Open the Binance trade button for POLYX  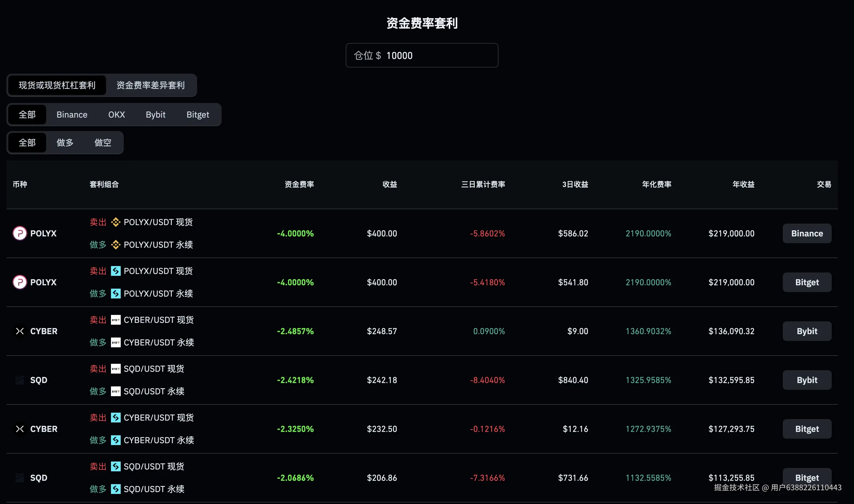tap(807, 233)
